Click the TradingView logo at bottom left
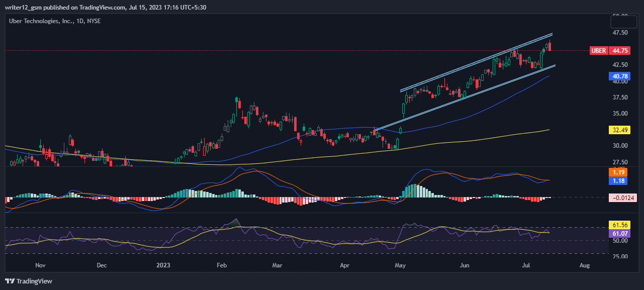The image size is (644, 290). coord(29,281)
